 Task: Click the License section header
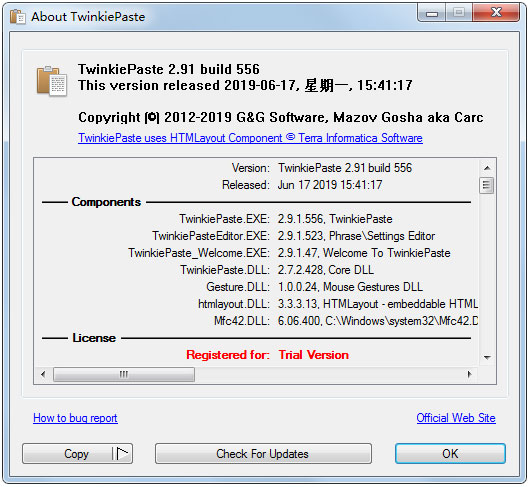click(x=94, y=338)
